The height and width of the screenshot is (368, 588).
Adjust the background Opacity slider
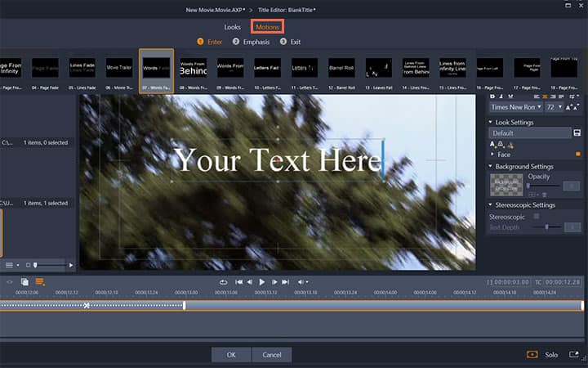pos(543,186)
